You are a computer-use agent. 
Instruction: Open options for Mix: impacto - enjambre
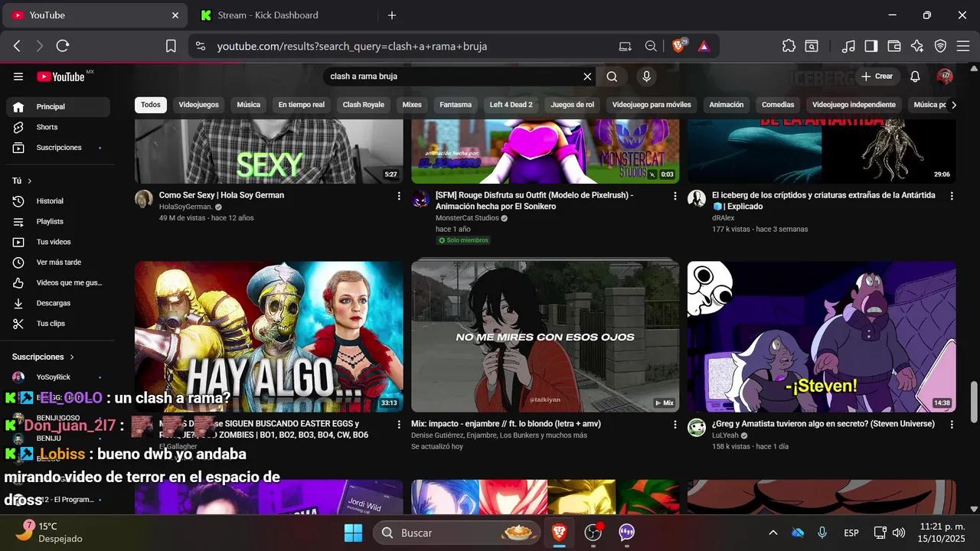coord(675,424)
